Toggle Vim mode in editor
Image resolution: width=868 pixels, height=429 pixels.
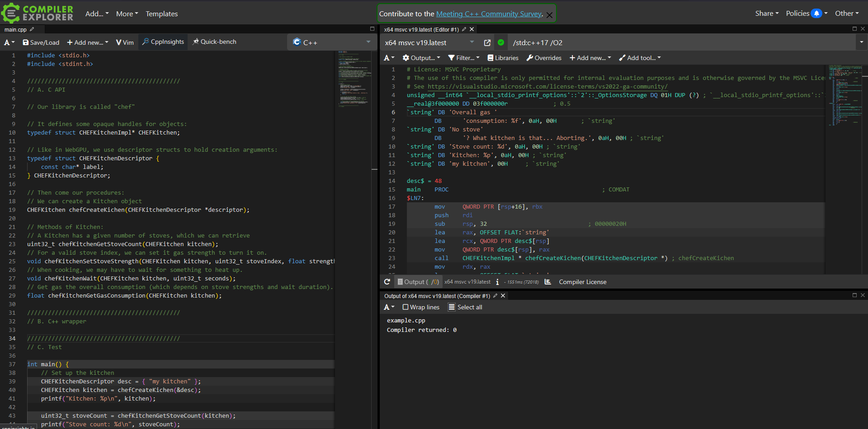(125, 42)
